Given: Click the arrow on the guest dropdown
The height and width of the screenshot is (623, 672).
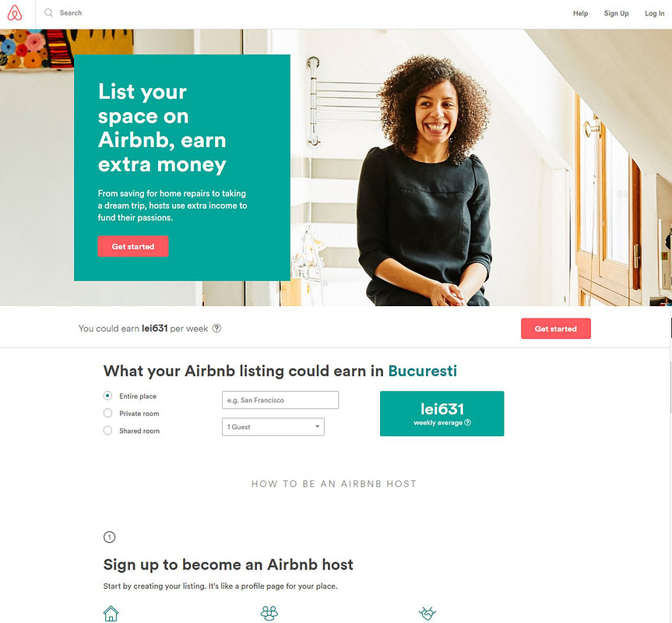Looking at the screenshot, I should (317, 426).
